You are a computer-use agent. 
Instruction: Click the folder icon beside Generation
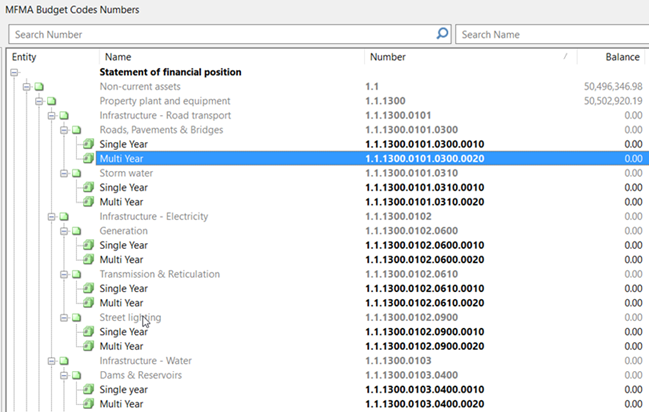(76, 231)
